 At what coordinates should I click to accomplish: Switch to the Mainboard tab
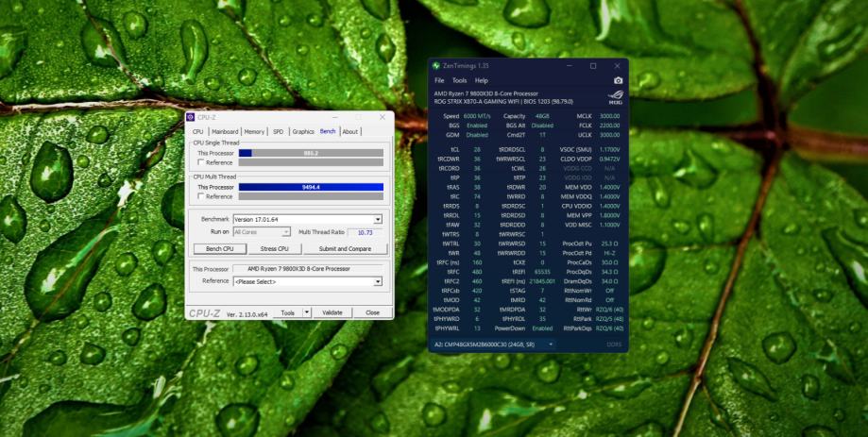(x=225, y=131)
